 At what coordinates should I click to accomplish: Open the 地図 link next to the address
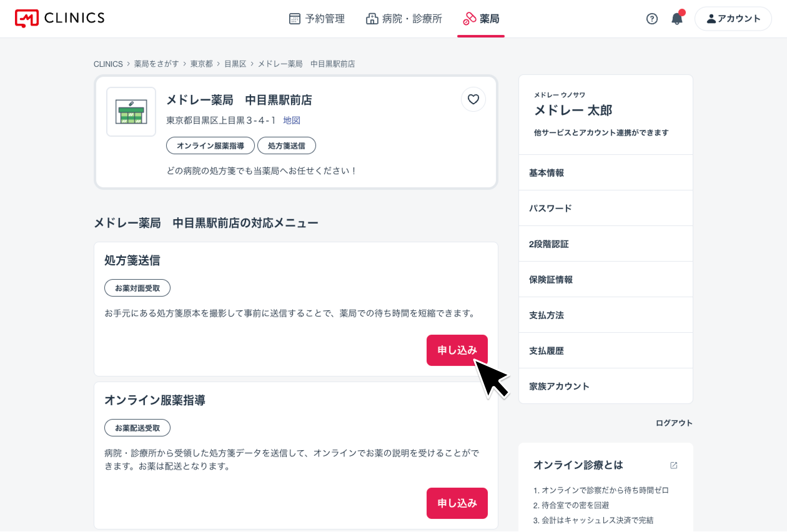(x=292, y=120)
